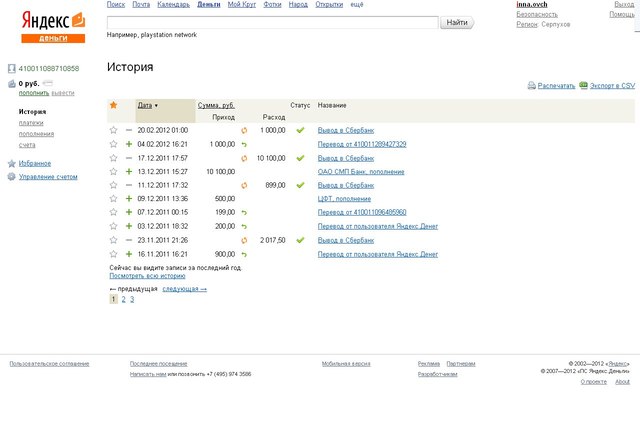The width and height of the screenshot is (640, 441).
Task: Open Почта in the top navigation
Action: pos(141,4)
